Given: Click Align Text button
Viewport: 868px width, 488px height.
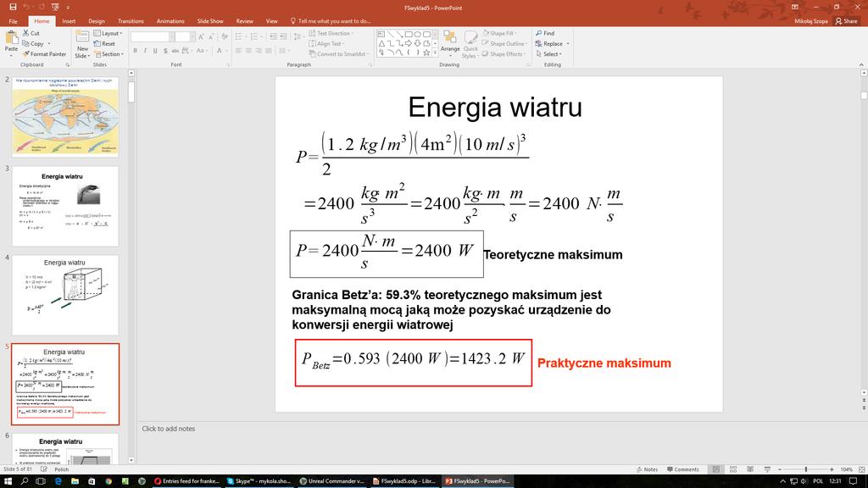Looking at the screenshot, I should (x=326, y=44).
